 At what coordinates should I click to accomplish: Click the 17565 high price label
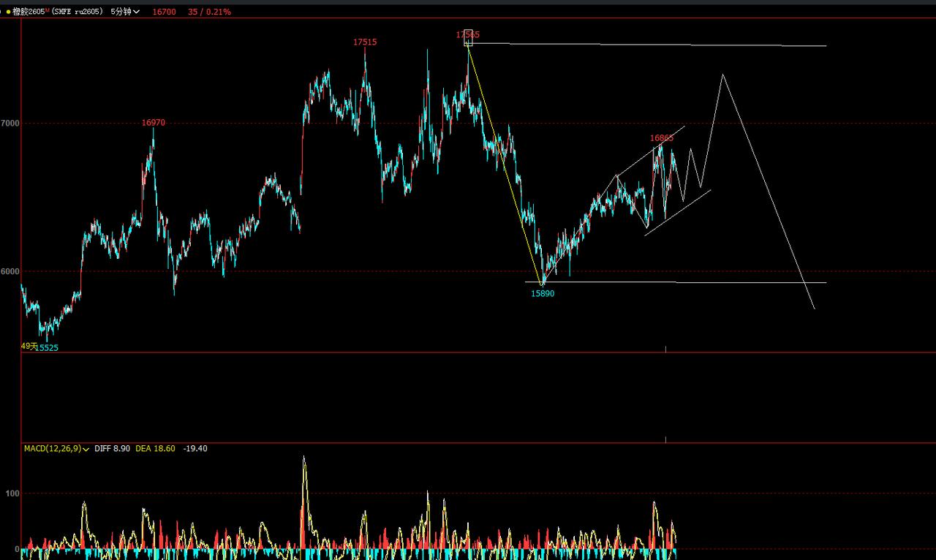click(x=468, y=34)
